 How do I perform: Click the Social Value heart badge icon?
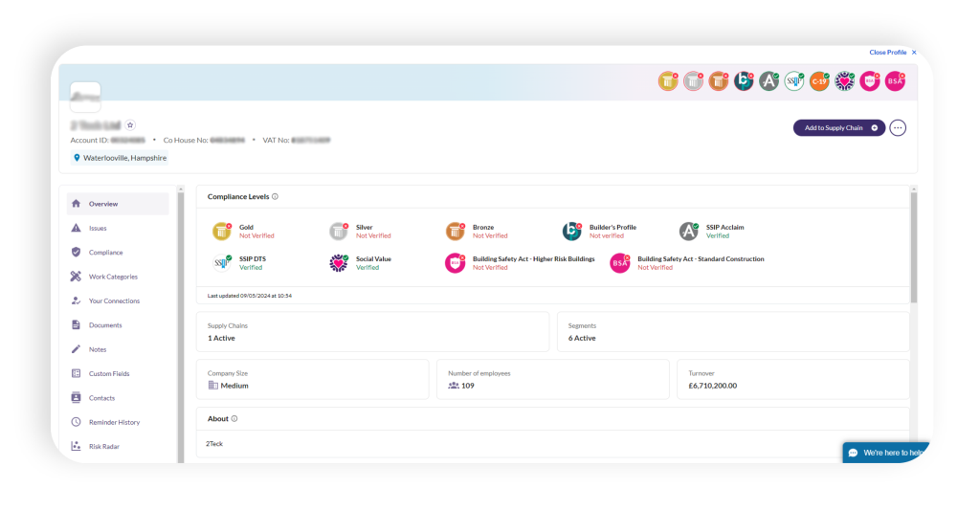tap(338, 262)
